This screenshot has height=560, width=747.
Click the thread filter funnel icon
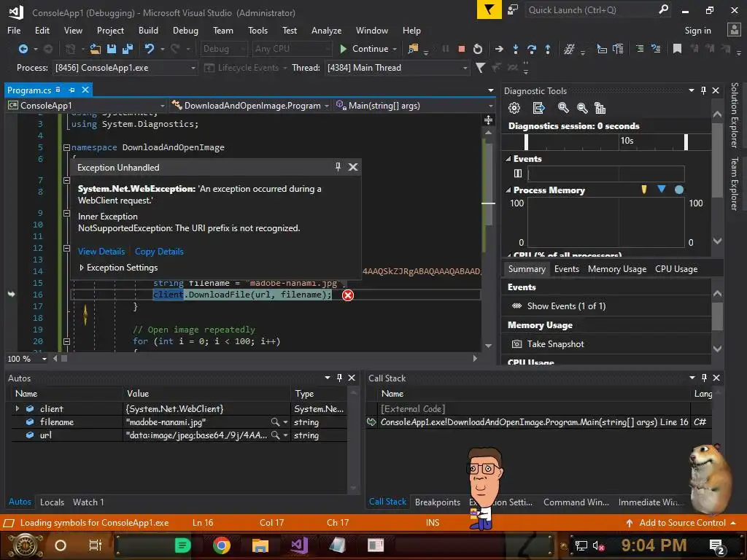(480, 68)
